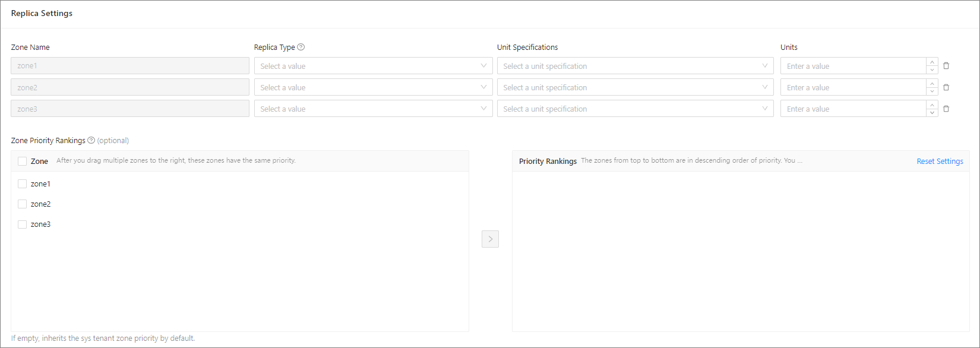
Task: Remove zone3 using its trash icon
Action: (x=946, y=109)
